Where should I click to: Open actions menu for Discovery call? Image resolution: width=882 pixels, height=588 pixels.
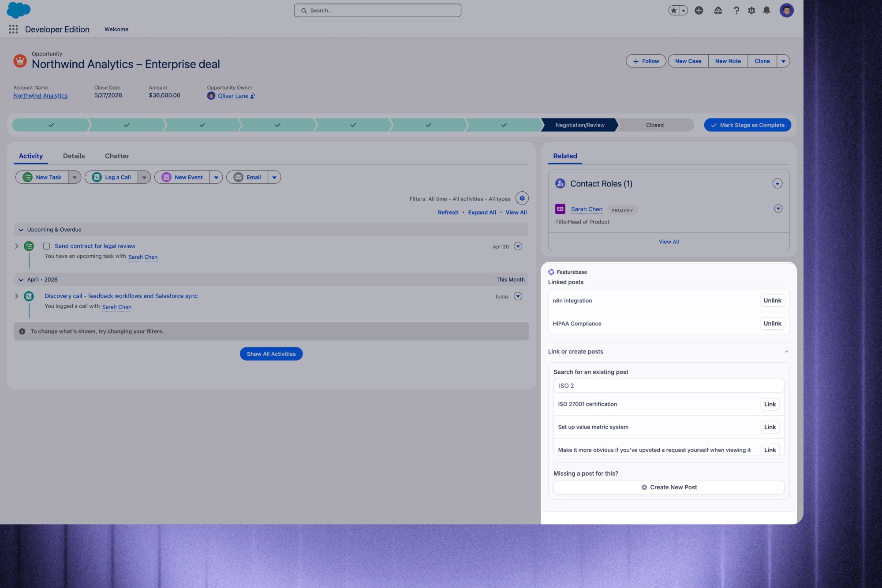pos(518,296)
